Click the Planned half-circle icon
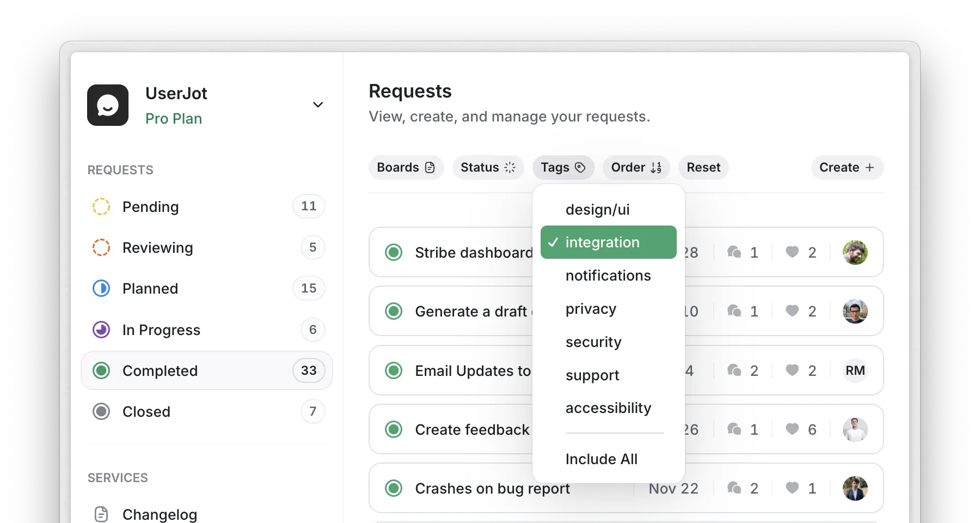Viewport: 980px width, 523px height. (101, 288)
